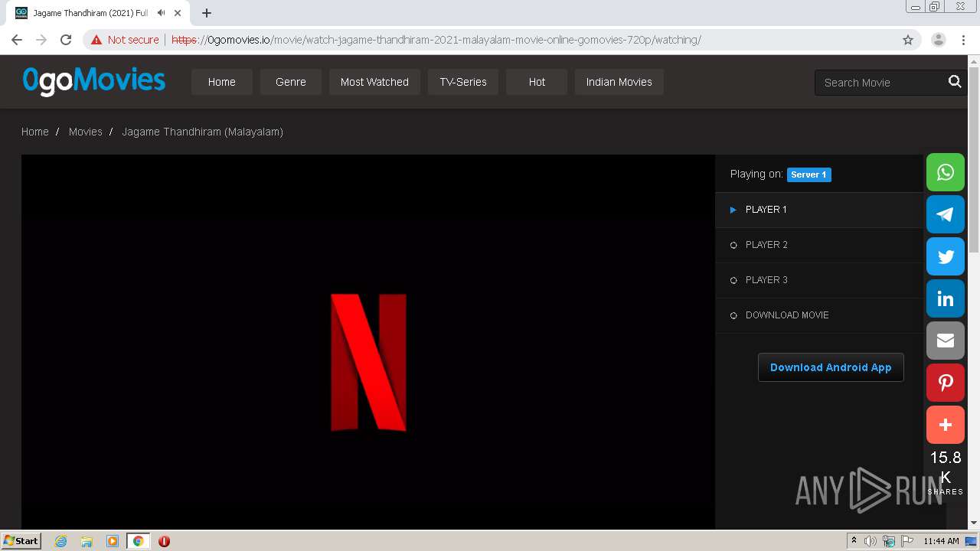Click Chrome icon in taskbar
The image size is (980, 551).
click(138, 541)
